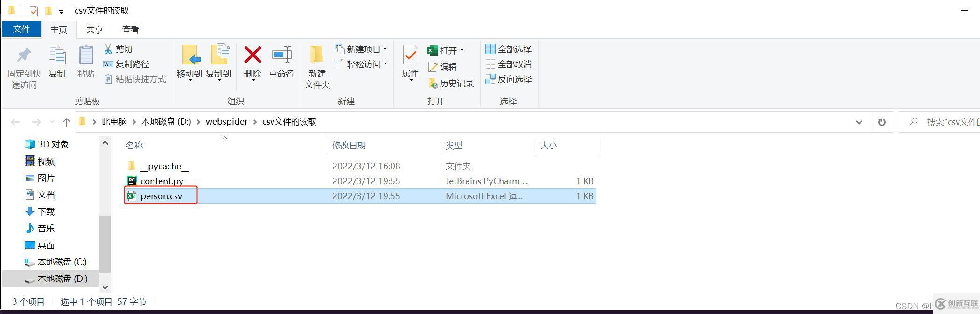Click 粘贴快捷方式 paste shortcut option

click(135, 79)
